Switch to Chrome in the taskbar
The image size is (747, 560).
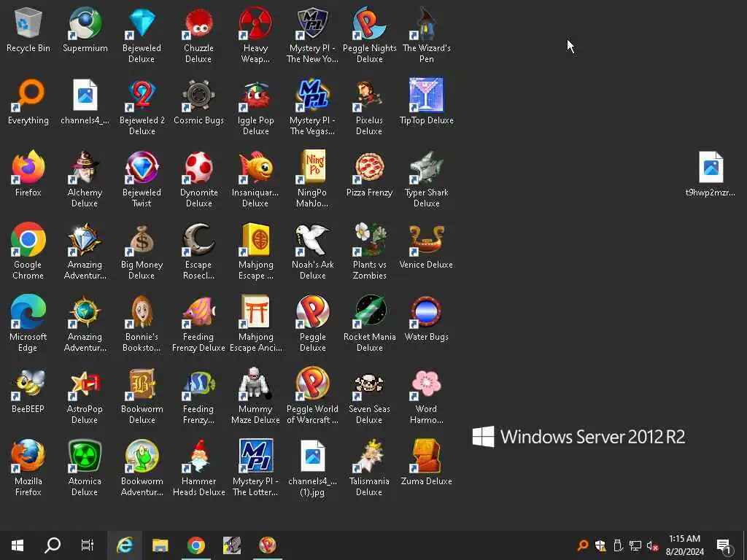pos(196,545)
